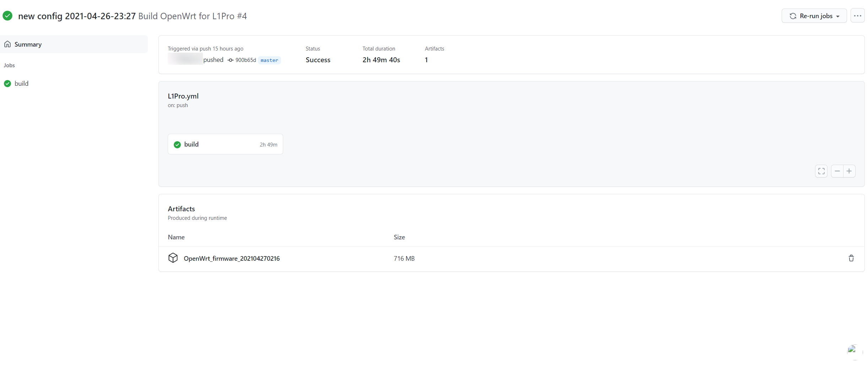Select the build job in sidebar
The image size is (868, 387).
pyautogui.click(x=21, y=84)
